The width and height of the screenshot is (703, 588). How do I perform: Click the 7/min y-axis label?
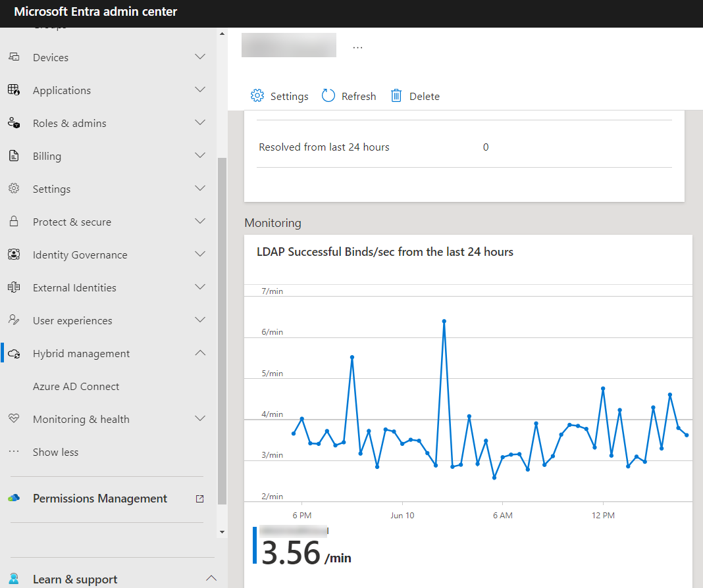tap(272, 291)
